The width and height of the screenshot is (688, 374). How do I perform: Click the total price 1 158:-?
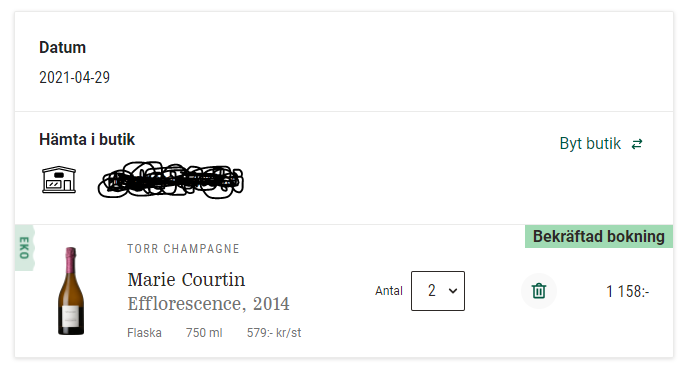tap(627, 291)
